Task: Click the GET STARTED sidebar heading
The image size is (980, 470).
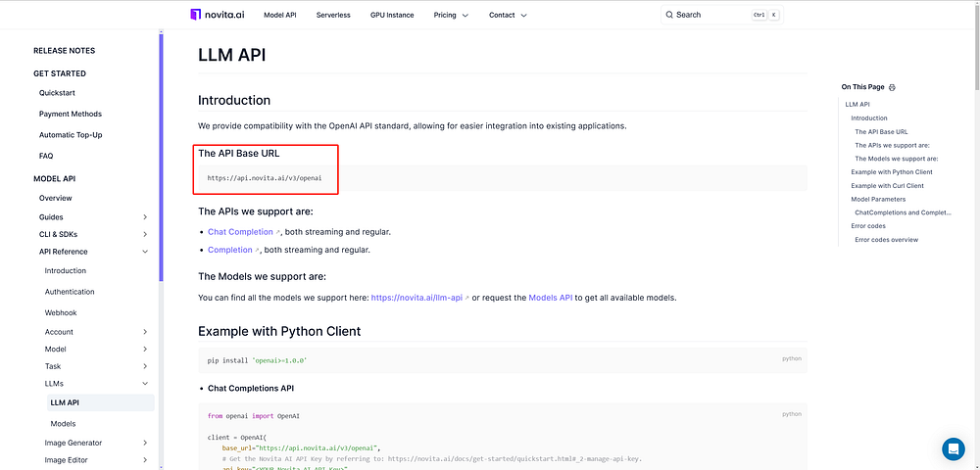Action: (x=60, y=73)
